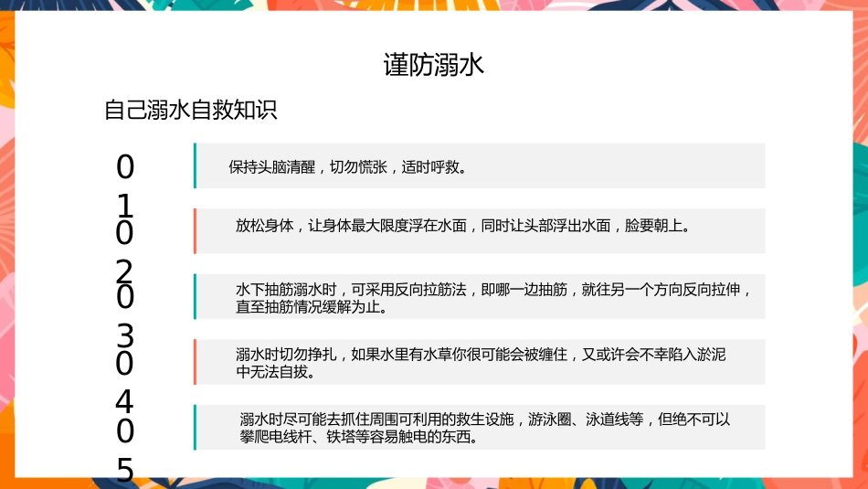This screenshot has width=868, height=489.
Task: Click the number 05 label
Action: (125, 451)
